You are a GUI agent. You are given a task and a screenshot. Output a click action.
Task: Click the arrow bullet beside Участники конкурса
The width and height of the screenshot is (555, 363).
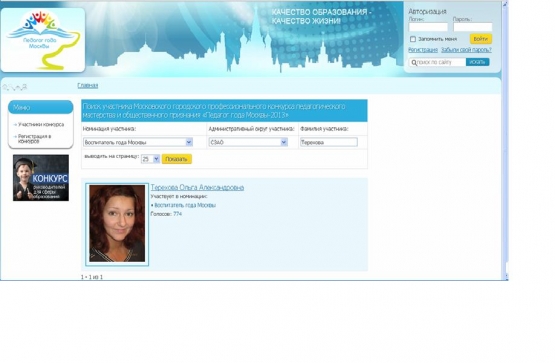tap(15, 125)
